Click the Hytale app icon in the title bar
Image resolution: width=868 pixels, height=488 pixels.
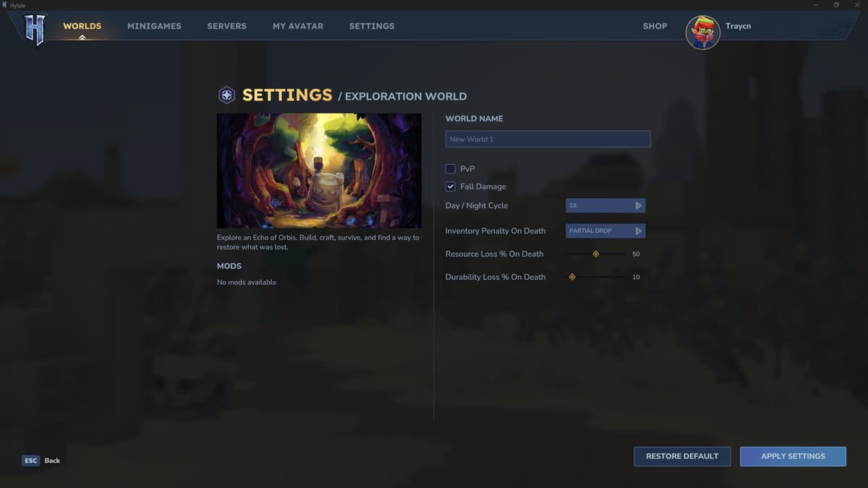[x=4, y=5]
